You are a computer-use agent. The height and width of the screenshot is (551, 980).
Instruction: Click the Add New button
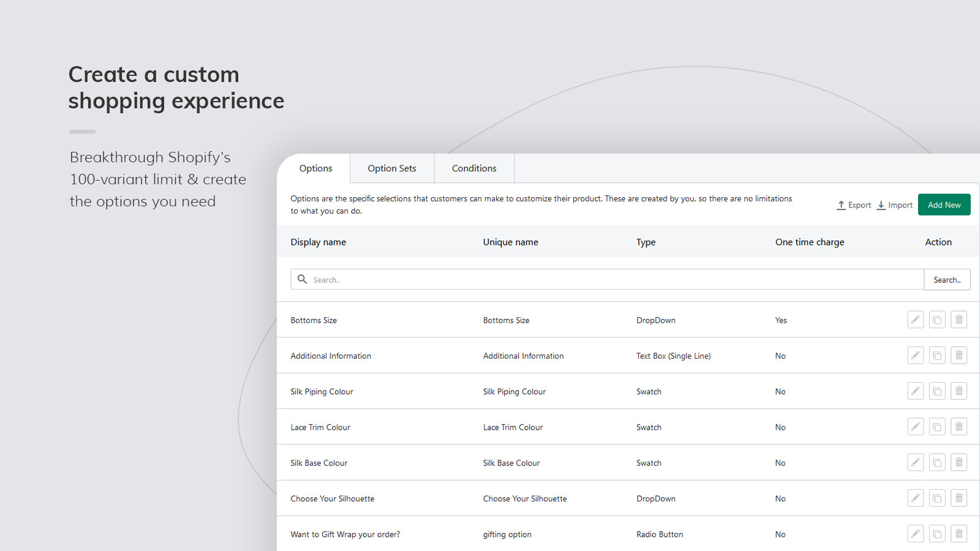(x=944, y=205)
